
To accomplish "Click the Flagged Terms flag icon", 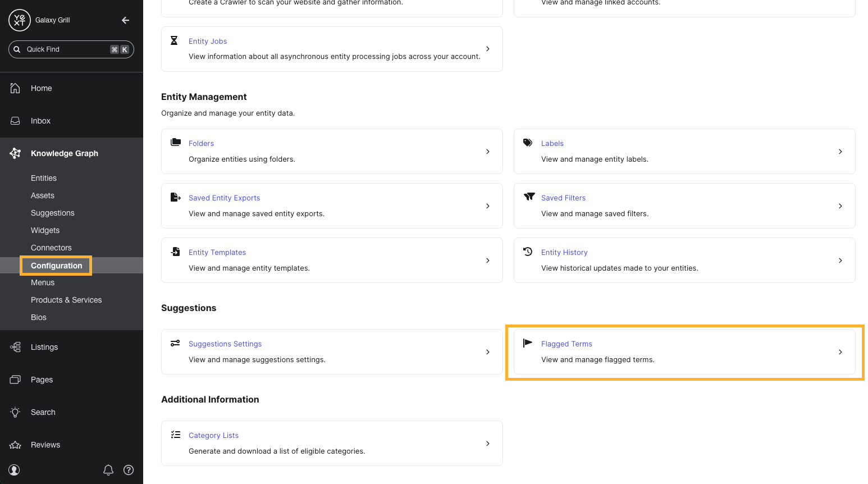I will (528, 343).
